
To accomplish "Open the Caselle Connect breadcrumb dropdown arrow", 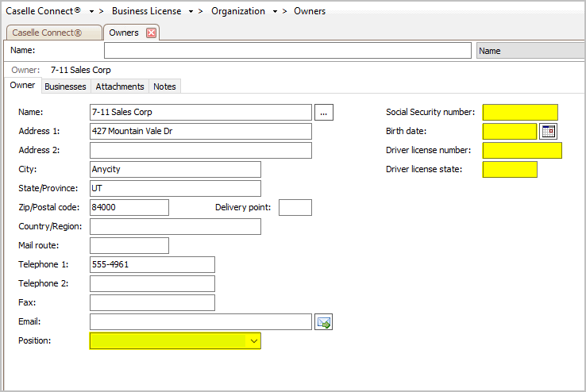I will (x=92, y=12).
